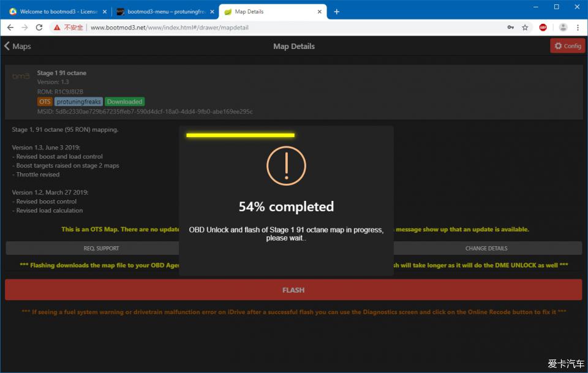The width and height of the screenshot is (588, 373).
Task: Go back to Maps using the chevron
Action: click(x=7, y=46)
